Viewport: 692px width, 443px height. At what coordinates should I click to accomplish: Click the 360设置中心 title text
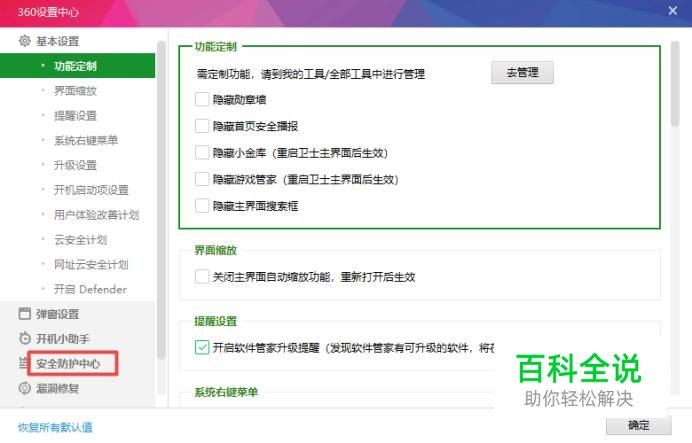[48, 12]
